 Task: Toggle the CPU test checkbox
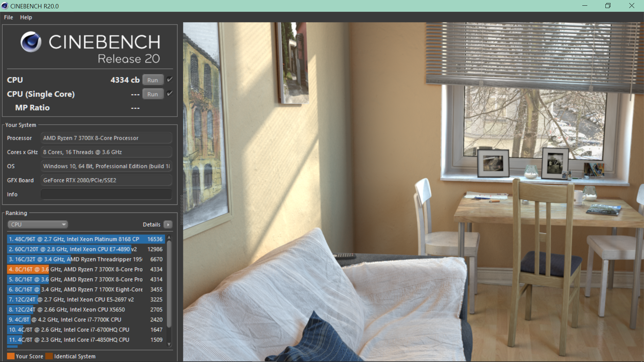170,79
